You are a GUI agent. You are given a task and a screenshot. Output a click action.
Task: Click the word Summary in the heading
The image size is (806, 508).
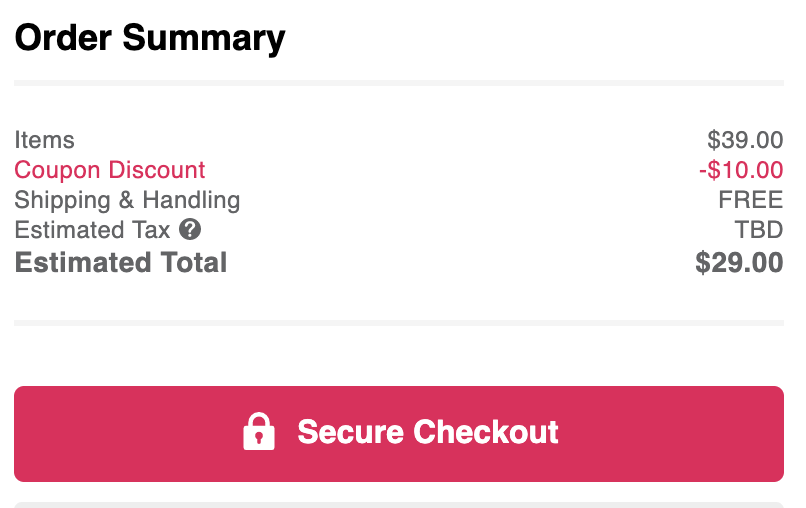(204, 39)
